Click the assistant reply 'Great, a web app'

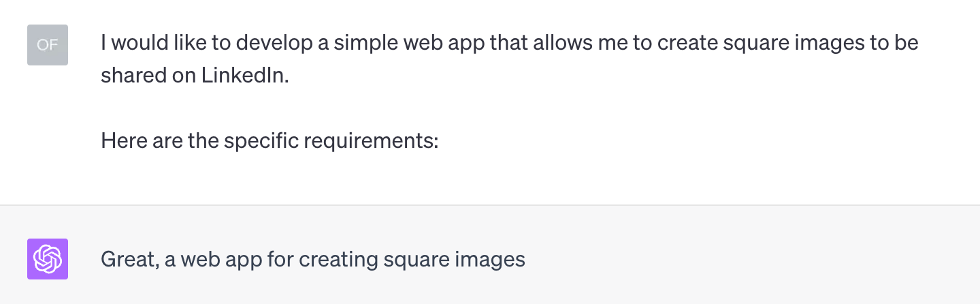[x=313, y=260]
